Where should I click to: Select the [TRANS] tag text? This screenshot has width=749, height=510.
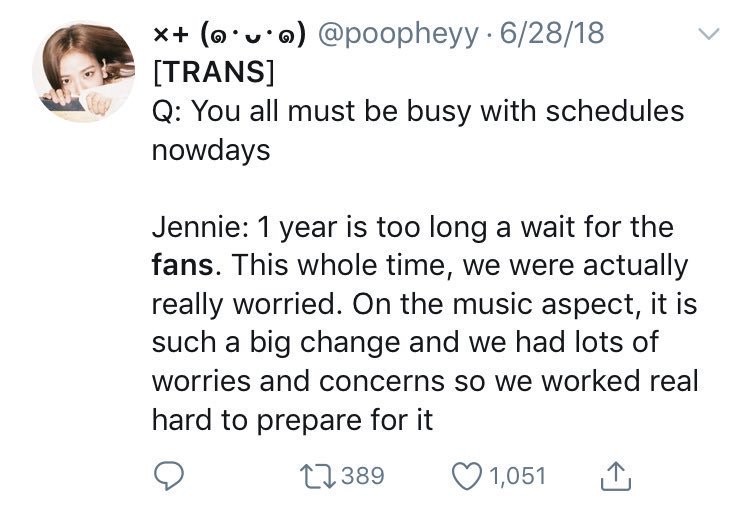tap(214, 72)
